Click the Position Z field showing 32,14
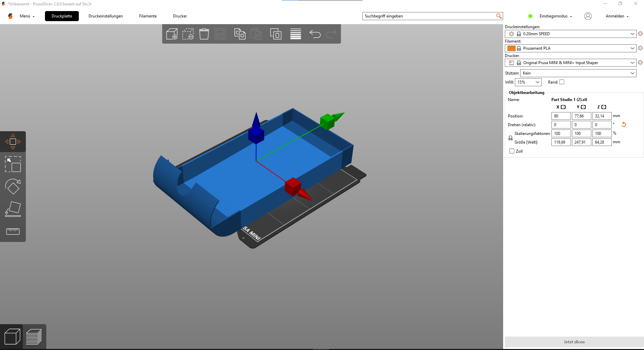This screenshot has height=350, width=644. pos(602,116)
